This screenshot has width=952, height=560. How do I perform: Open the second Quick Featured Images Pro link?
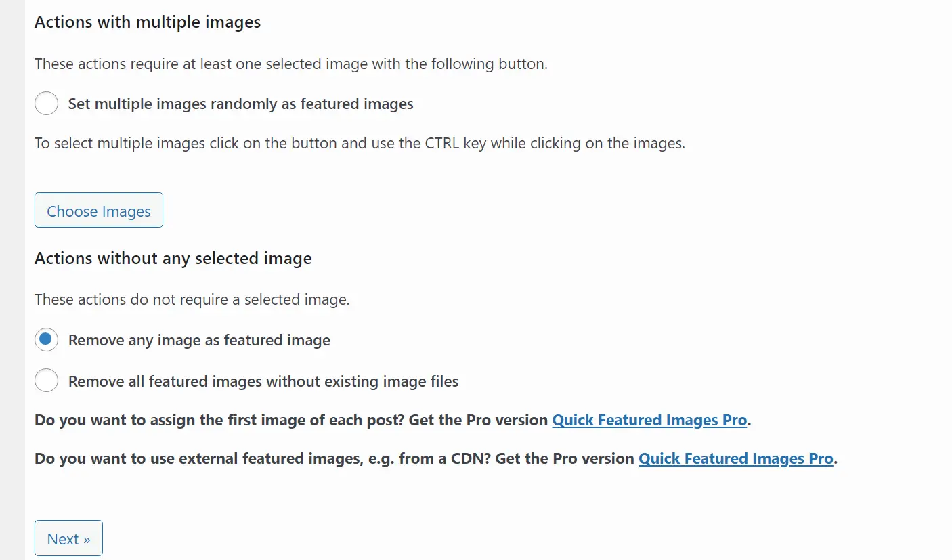[735, 458]
